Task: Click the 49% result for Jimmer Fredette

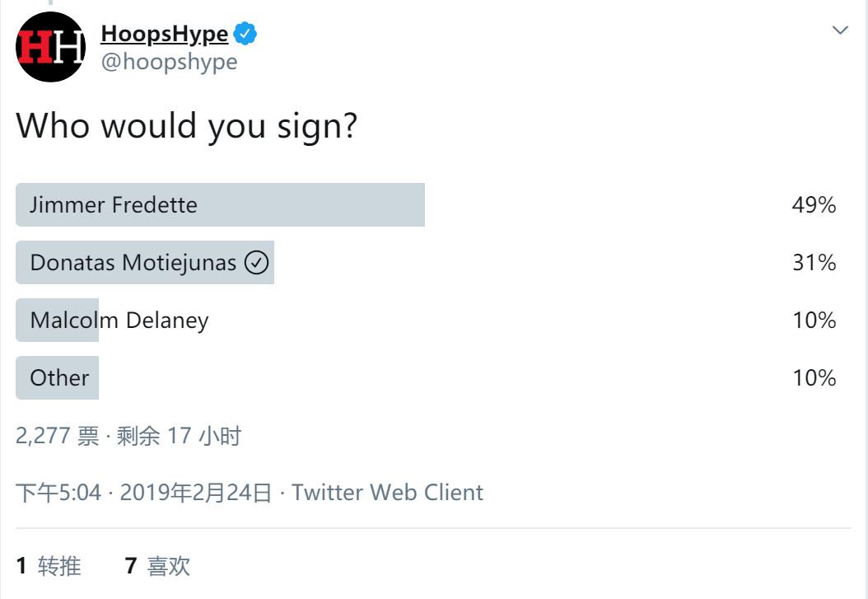Action: tap(814, 205)
